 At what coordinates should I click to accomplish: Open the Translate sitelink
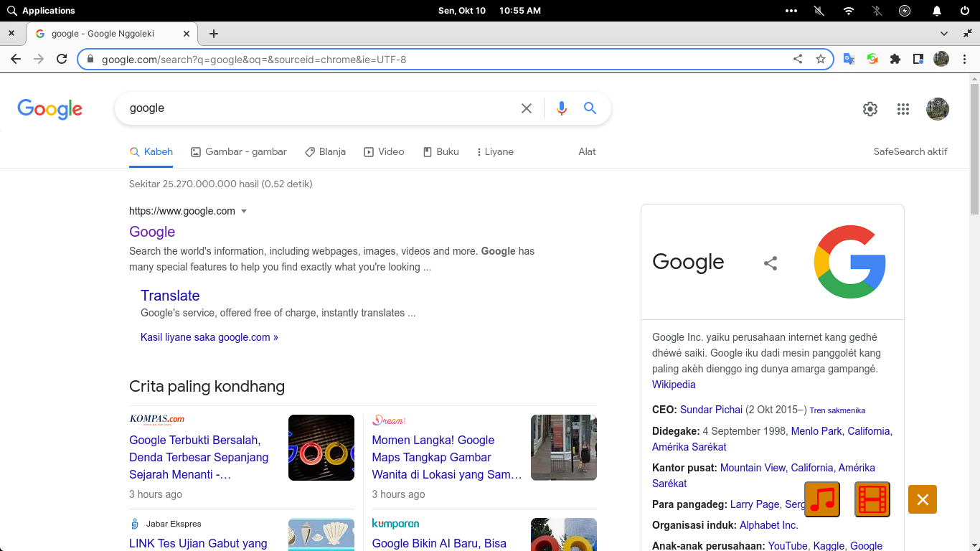[170, 296]
